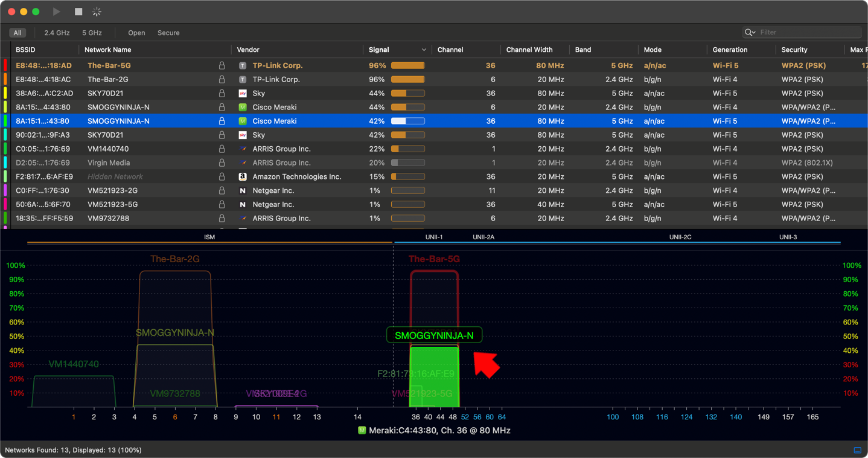Click the magenta color swatch for VM521923-2G
This screenshot has width=868, height=458.
click(x=5, y=190)
